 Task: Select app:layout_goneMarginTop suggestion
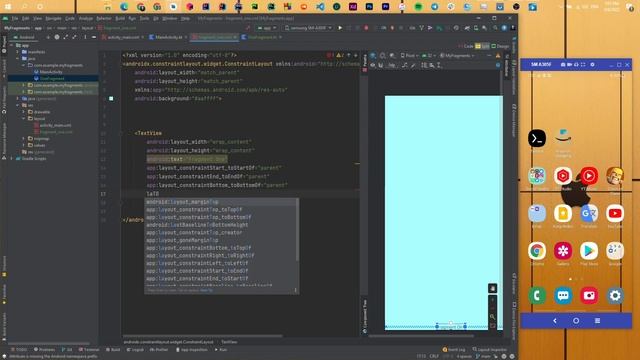tap(182, 240)
